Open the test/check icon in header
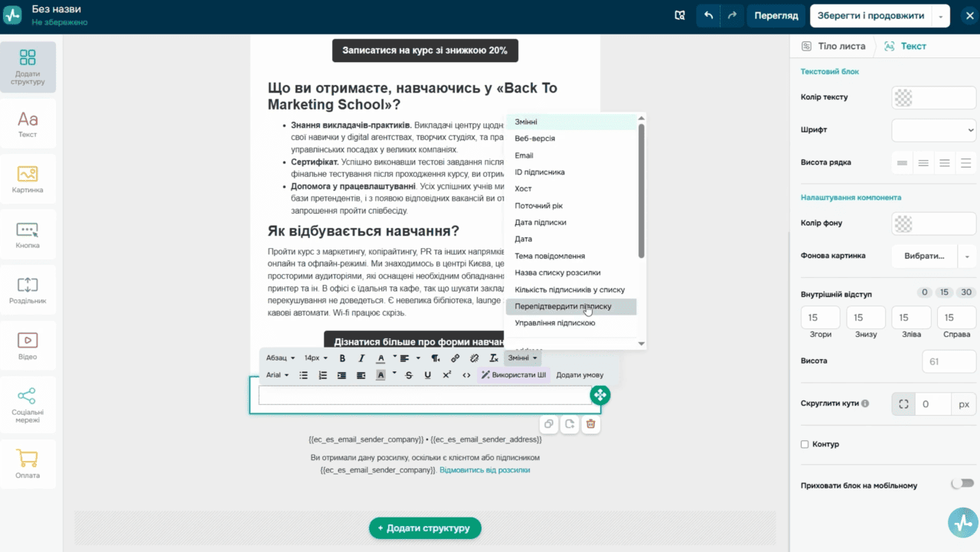 coord(679,15)
